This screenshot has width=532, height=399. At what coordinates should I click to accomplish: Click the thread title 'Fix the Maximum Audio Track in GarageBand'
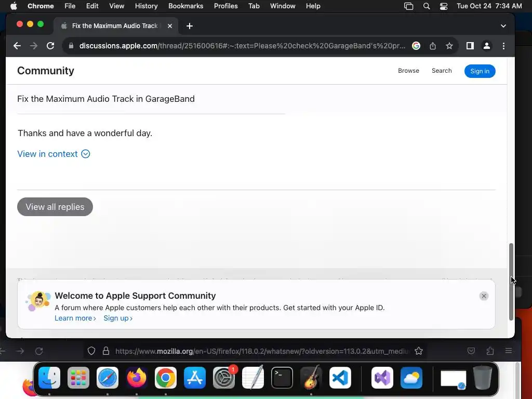point(106,99)
